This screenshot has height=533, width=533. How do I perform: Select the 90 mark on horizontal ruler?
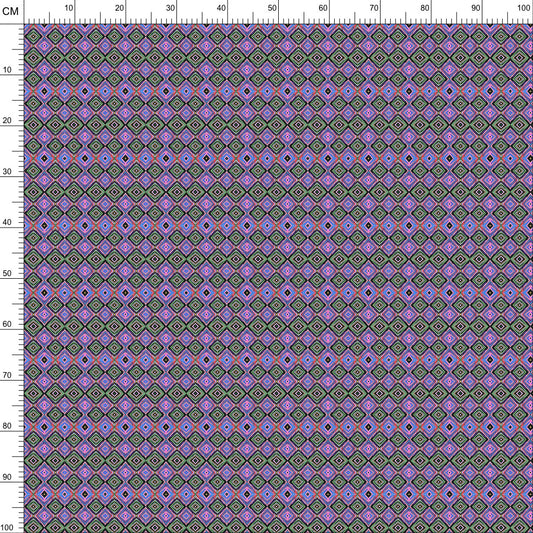[x=476, y=8]
